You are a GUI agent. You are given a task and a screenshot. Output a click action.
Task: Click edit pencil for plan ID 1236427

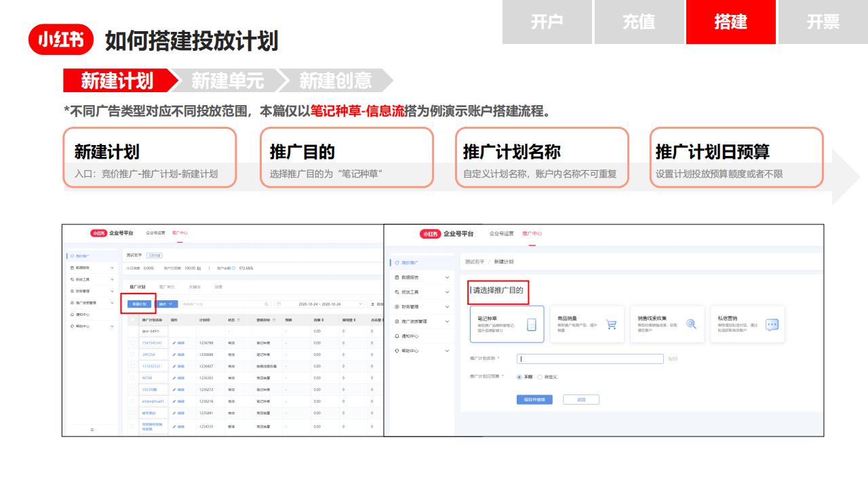coord(174,366)
